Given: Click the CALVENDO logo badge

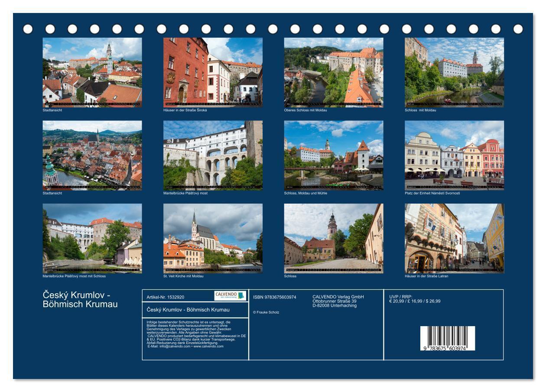Looking at the screenshot, I should 230,296.
